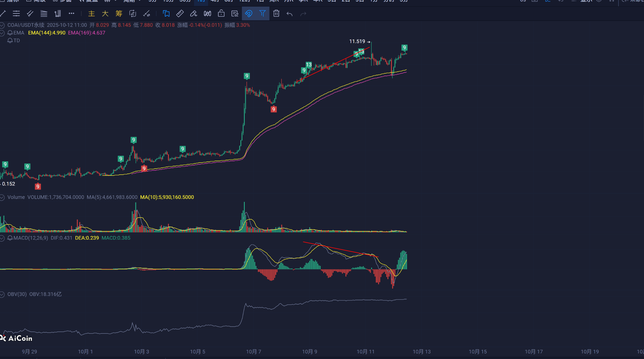This screenshot has height=359, width=644.
Task: Click the blue bookmark layers icon
Action: (166, 13)
